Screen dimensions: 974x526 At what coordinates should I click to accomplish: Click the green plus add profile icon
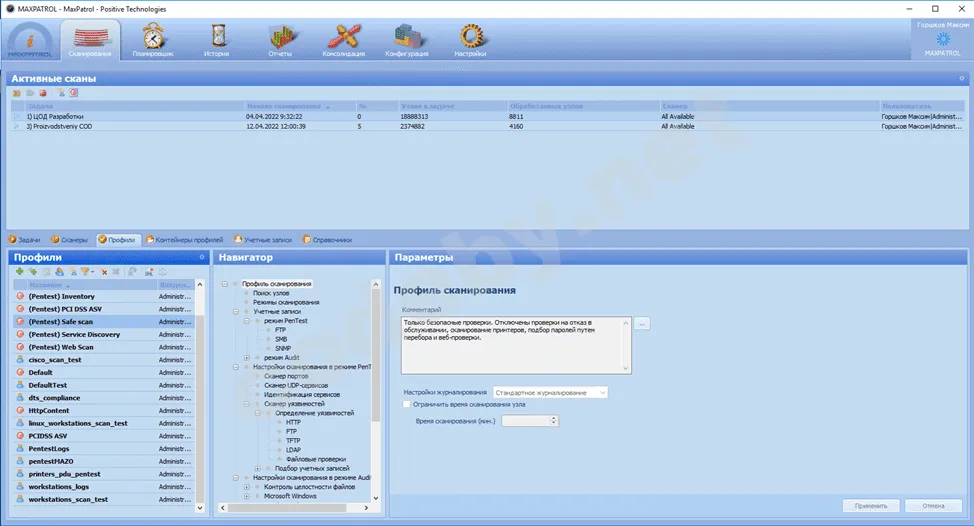[x=20, y=272]
